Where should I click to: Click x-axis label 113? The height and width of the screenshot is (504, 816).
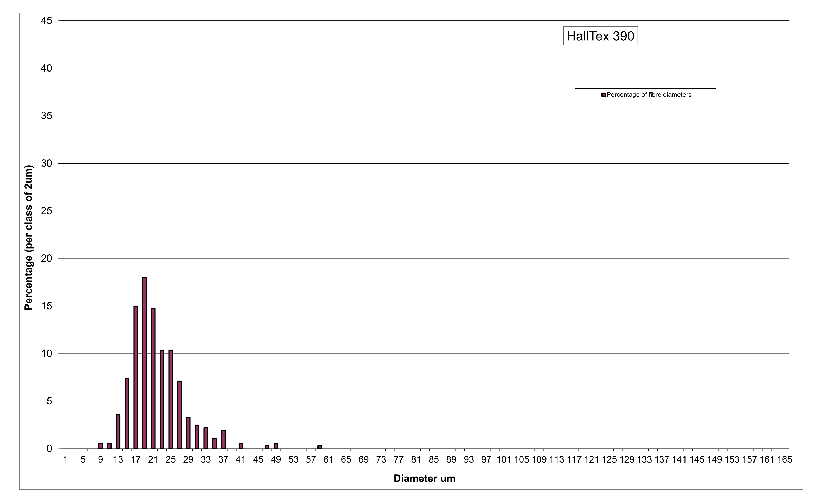(556, 460)
